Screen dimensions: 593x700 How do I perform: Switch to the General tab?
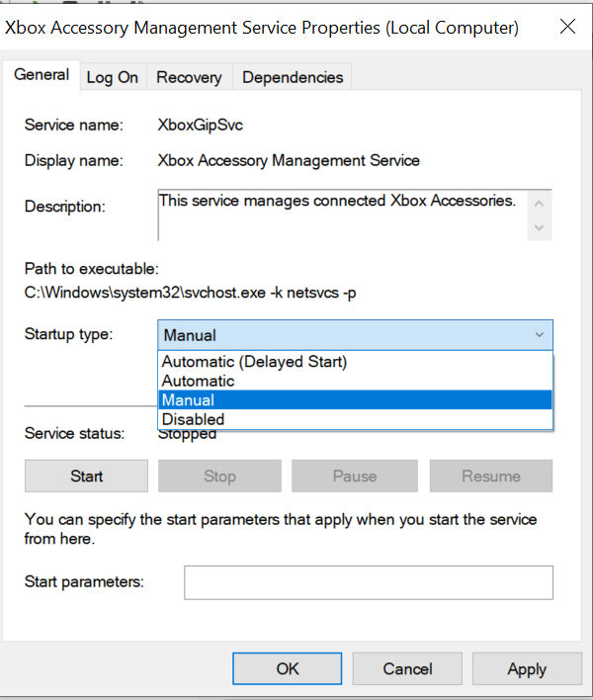point(42,75)
